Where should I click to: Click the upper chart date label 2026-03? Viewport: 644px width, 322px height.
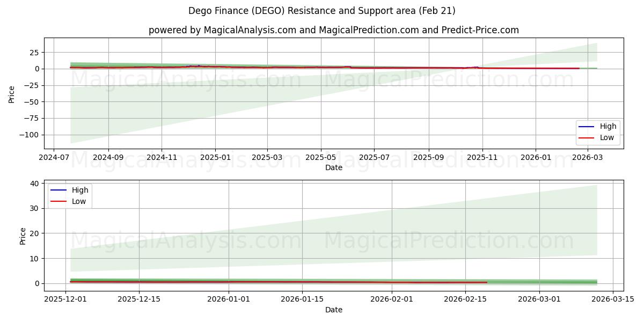coord(588,158)
